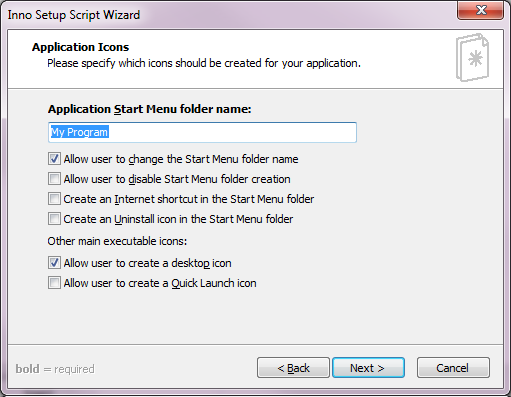Click empty area of Start Menu folder name field
Viewport: 511px width, 397px height.
233,132
